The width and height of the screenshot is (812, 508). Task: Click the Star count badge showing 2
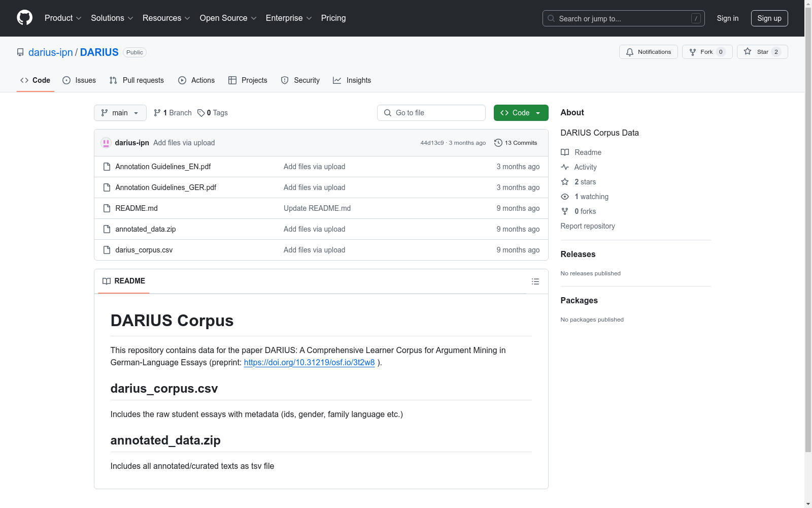pyautogui.click(x=776, y=52)
